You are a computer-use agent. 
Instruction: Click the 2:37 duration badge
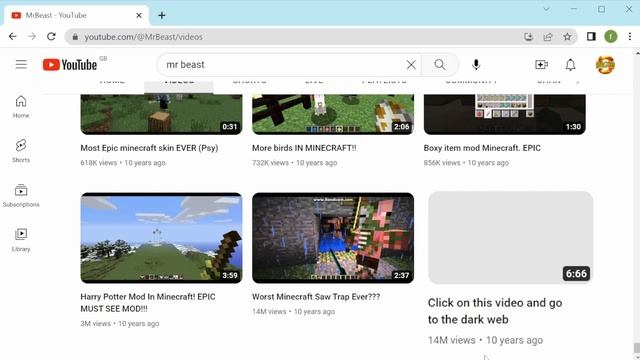(401, 276)
